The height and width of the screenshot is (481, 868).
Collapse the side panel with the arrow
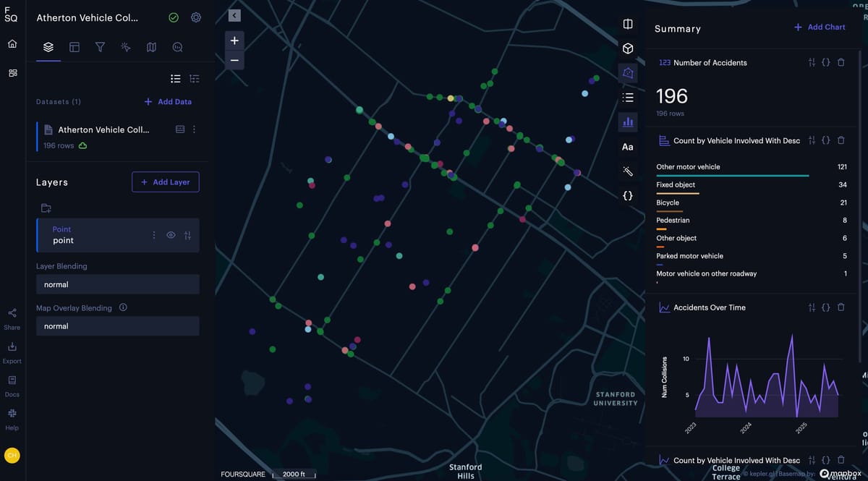pos(234,15)
